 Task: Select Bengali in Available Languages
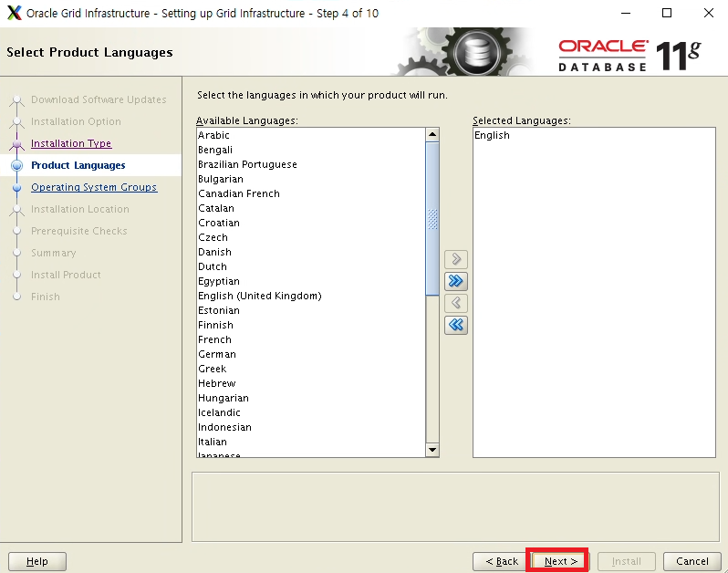pos(310,150)
